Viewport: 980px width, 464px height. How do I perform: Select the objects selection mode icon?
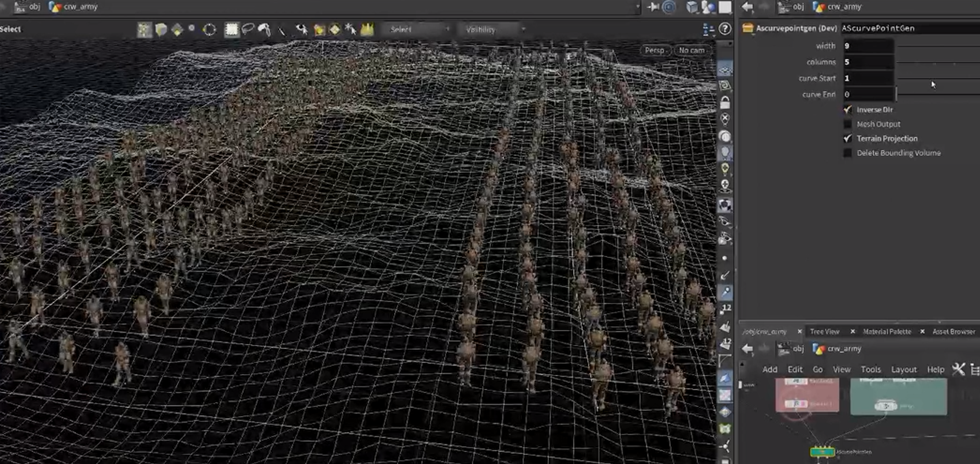coord(145,29)
